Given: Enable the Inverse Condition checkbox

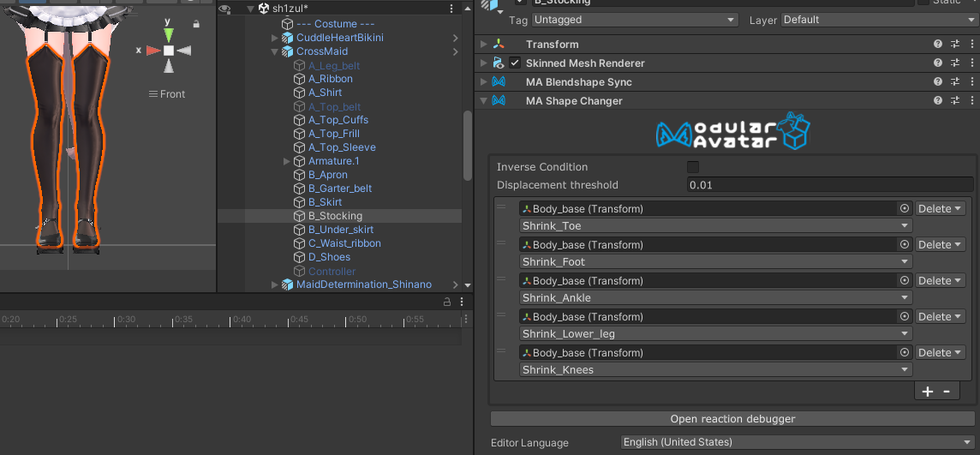Looking at the screenshot, I should pyautogui.click(x=693, y=167).
